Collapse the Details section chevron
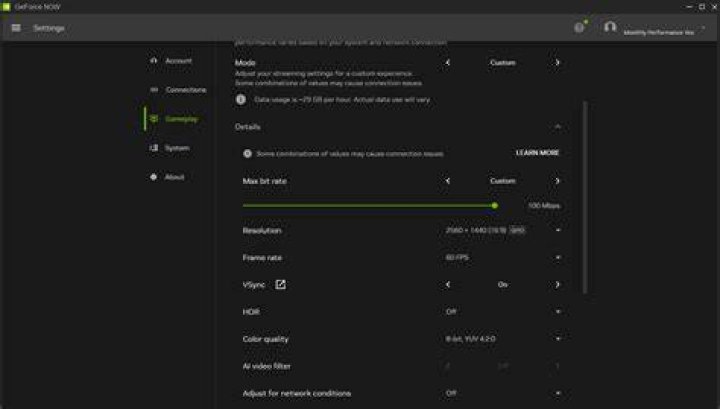Image resolution: width=720 pixels, height=409 pixels. (x=557, y=127)
